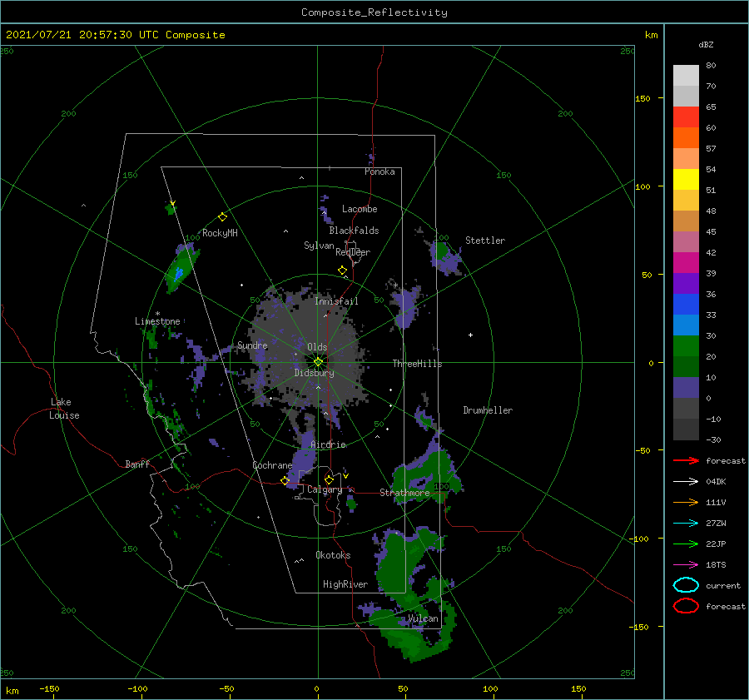
Task: Click the magenta 18TS arrow icon
Action: coord(686,565)
